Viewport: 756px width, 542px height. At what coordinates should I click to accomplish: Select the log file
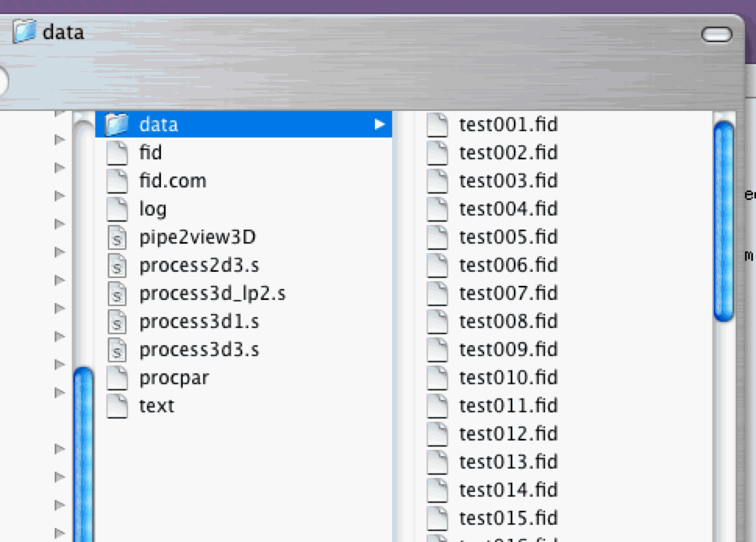152,209
